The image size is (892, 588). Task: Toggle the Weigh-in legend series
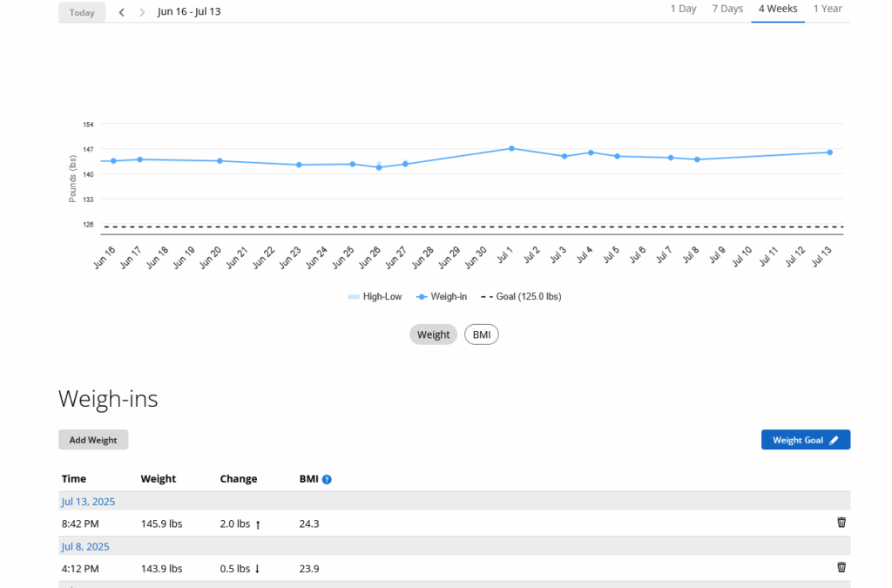pos(441,297)
